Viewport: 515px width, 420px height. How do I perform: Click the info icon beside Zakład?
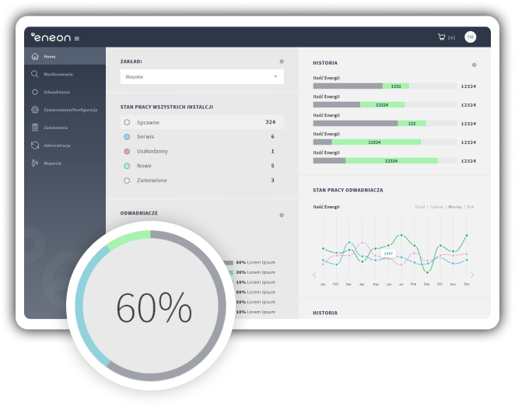(x=282, y=61)
